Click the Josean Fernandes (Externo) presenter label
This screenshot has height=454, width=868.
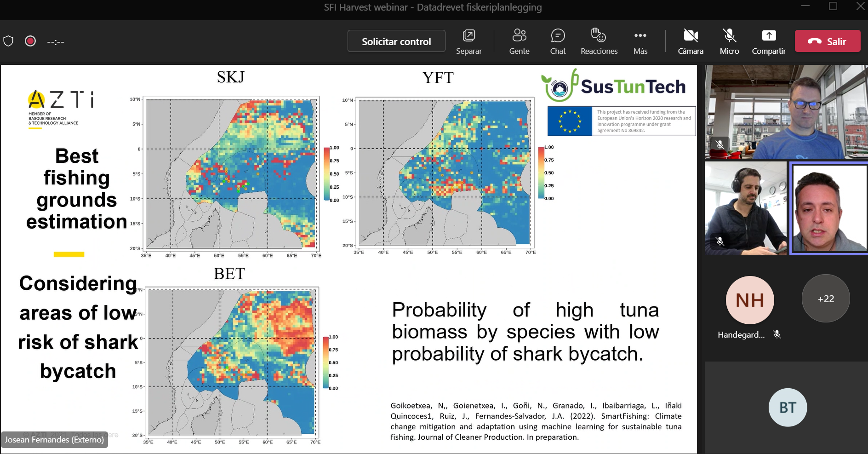[54, 440]
